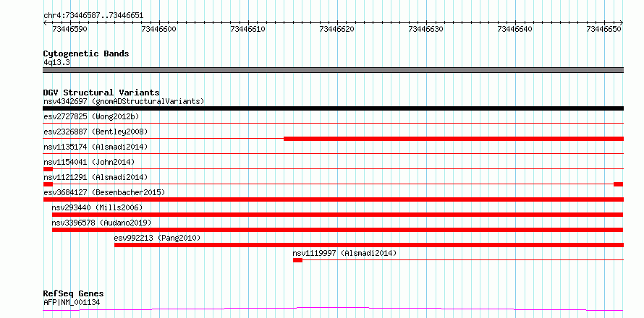
Task: Open nsv1135174 (Alsmadi2014) variant details
Action: coord(96,147)
